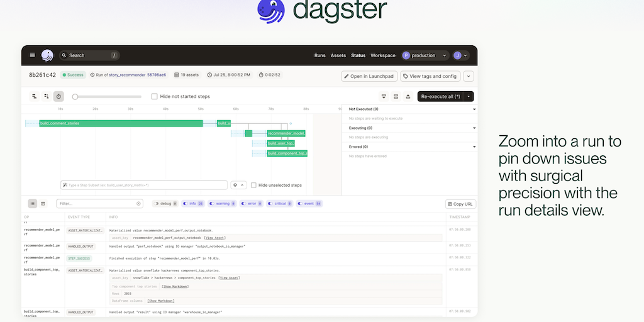Collapse the Errored section
644x322 pixels.
click(x=474, y=147)
